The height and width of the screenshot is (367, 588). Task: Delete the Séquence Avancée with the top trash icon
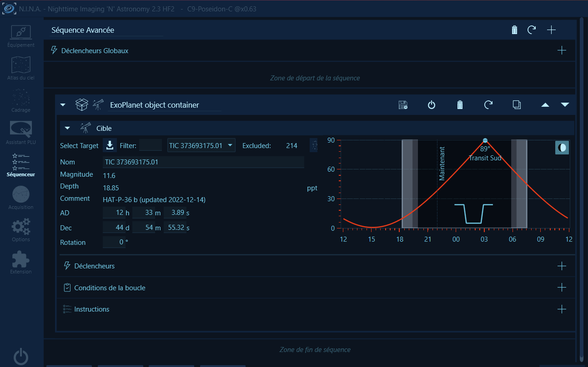[x=514, y=30]
